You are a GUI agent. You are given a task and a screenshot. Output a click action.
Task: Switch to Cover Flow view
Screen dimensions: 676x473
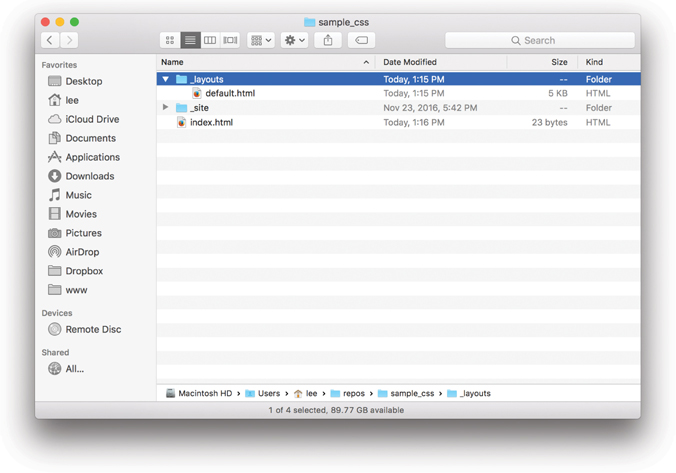(x=230, y=40)
